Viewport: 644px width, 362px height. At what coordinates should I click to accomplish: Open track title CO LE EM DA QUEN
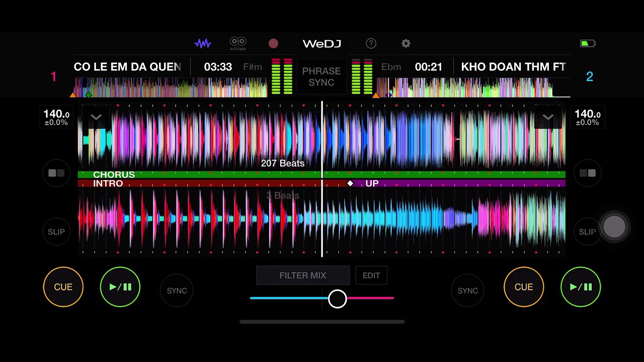[x=127, y=67]
